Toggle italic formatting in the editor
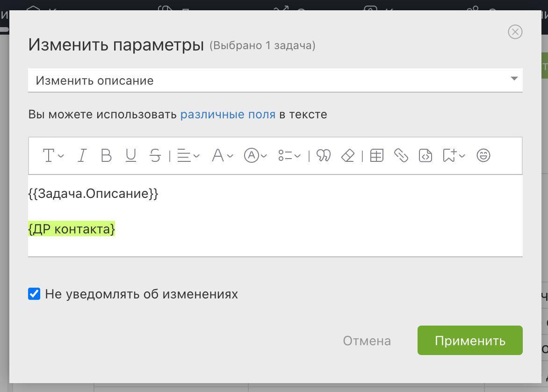 click(x=82, y=155)
